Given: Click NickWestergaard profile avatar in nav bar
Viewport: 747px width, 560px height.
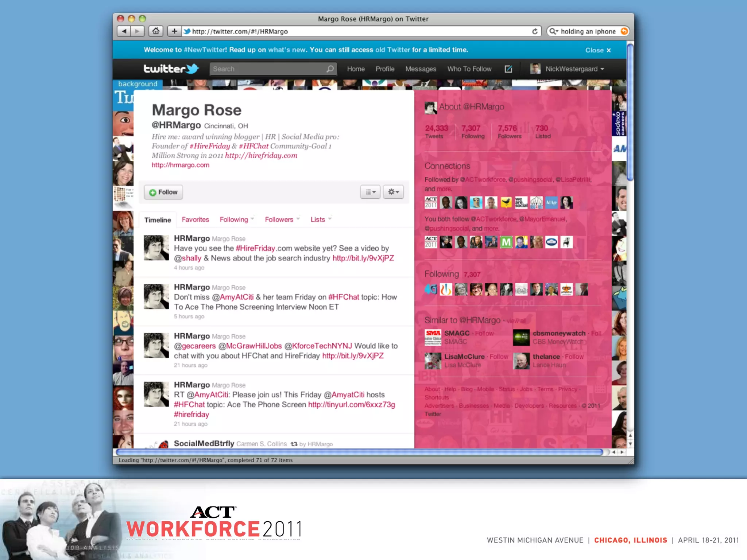Looking at the screenshot, I should click(535, 69).
